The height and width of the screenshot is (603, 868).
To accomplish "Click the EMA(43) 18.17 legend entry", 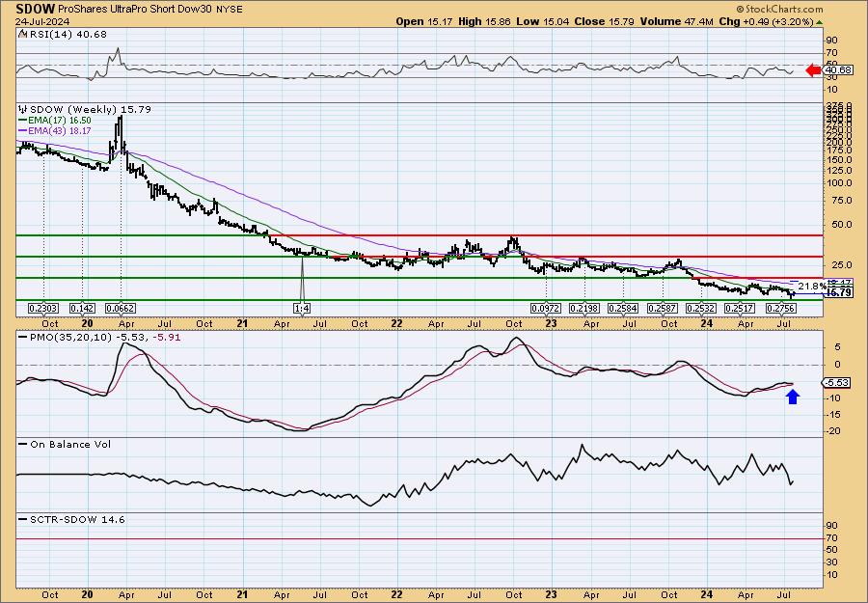I will tap(55, 130).
